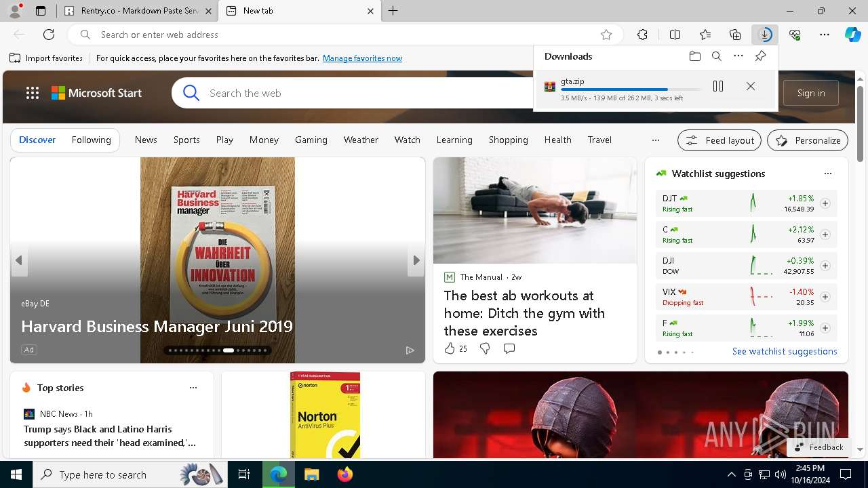Image resolution: width=868 pixels, height=488 pixels.
Task: Show previous carousel slide
Action: point(19,260)
